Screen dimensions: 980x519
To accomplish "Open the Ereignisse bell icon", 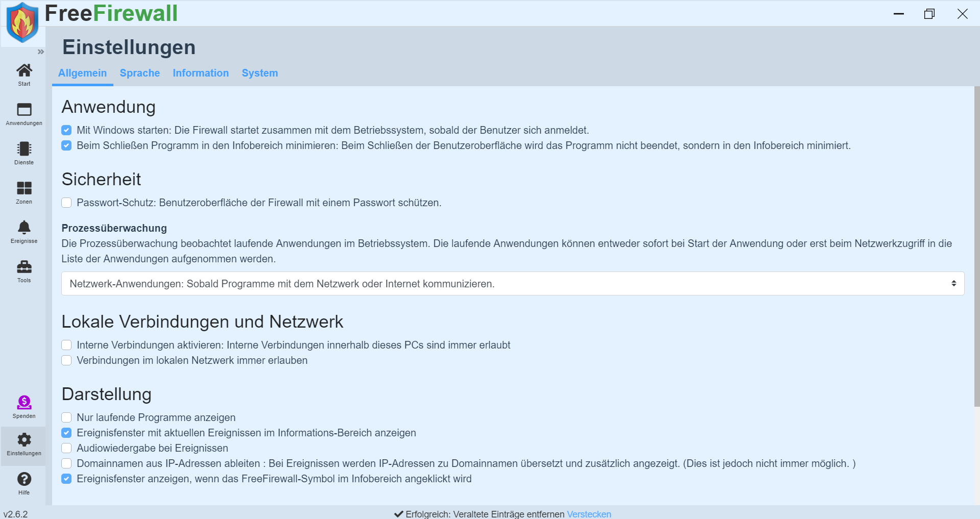I will (24, 227).
